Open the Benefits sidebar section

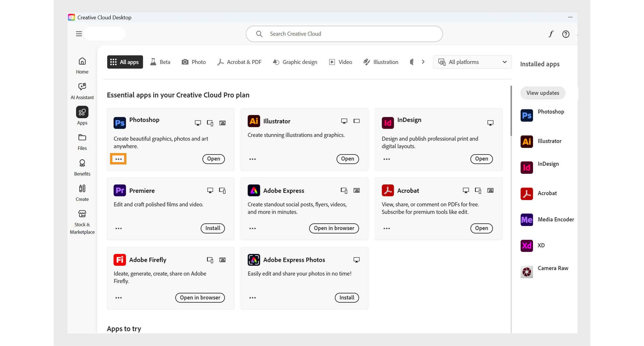(x=82, y=167)
